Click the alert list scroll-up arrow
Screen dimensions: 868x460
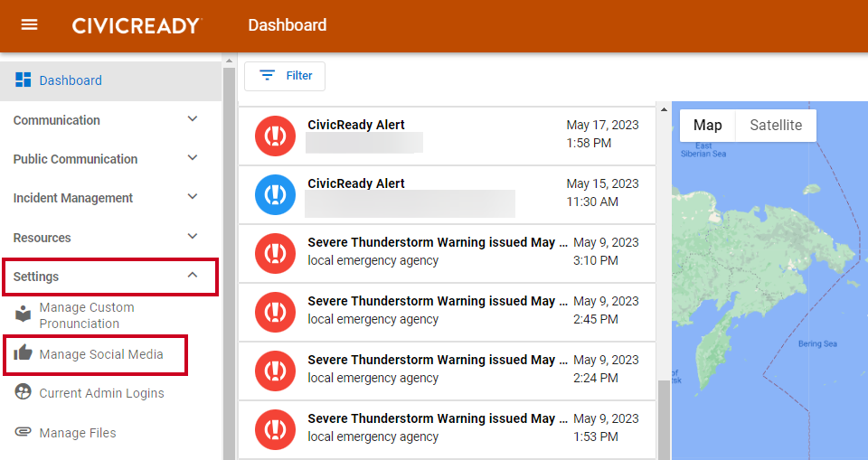coord(664,109)
